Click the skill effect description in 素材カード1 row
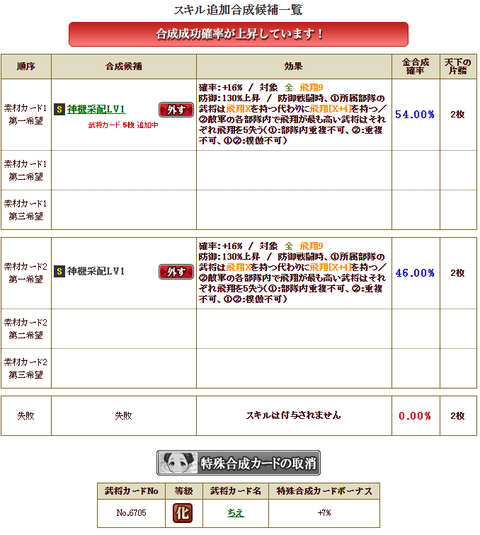This screenshot has height=535, width=480. pyautogui.click(x=293, y=114)
